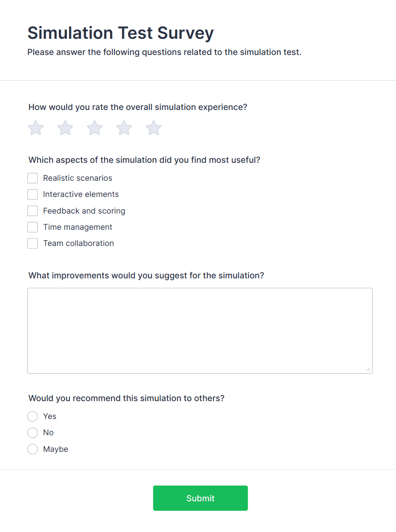This screenshot has height=532, width=396.
Task: Select the second rating star
Action: pyautogui.click(x=65, y=128)
